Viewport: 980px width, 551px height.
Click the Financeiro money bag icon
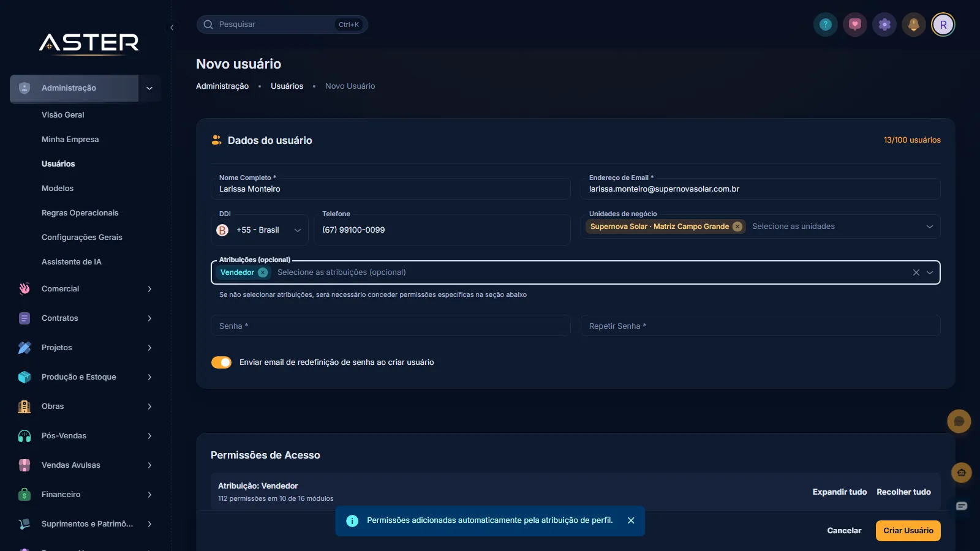click(24, 495)
